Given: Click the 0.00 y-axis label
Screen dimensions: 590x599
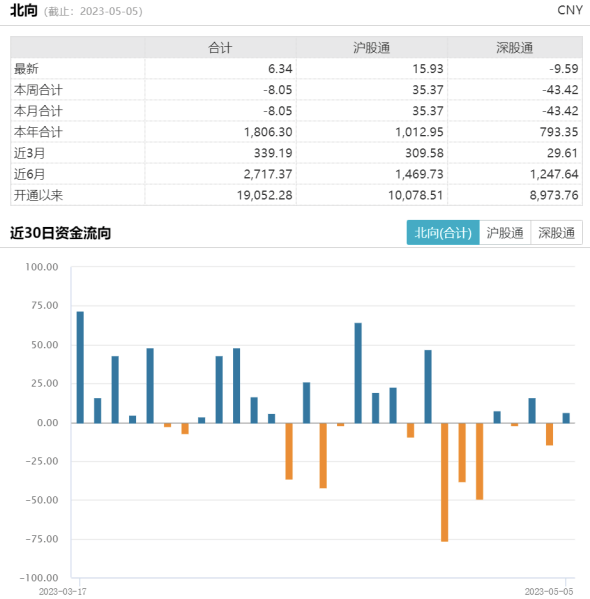Looking at the screenshot, I should 48,423.
